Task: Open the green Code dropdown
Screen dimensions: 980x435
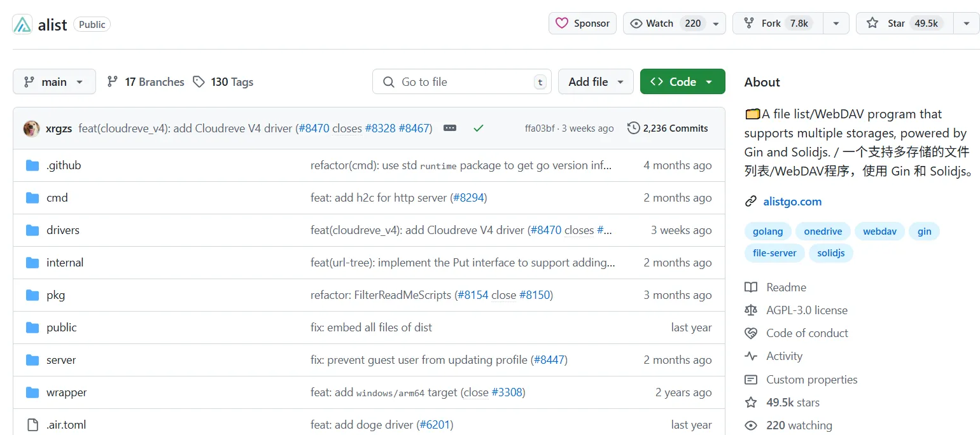Action: (x=682, y=81)
